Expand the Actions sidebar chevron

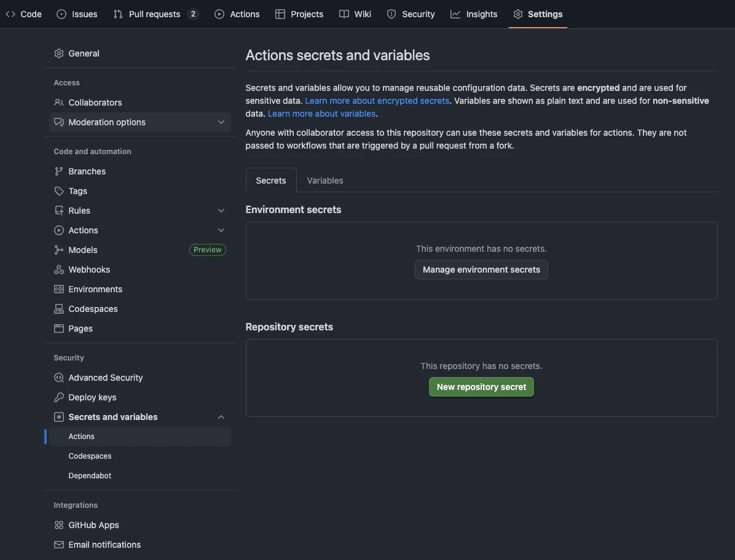221,230
